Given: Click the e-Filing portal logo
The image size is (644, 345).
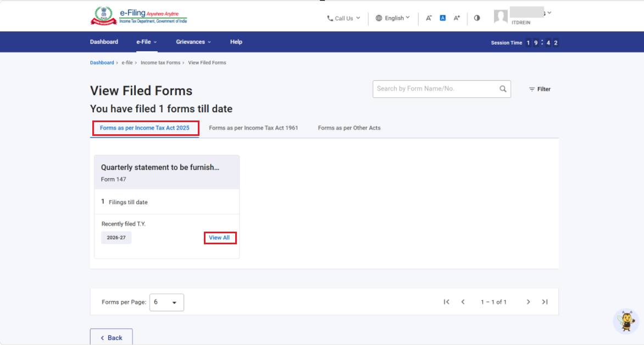Looking at the screenshot, I should pyautogui.click(x=138, y=16).
